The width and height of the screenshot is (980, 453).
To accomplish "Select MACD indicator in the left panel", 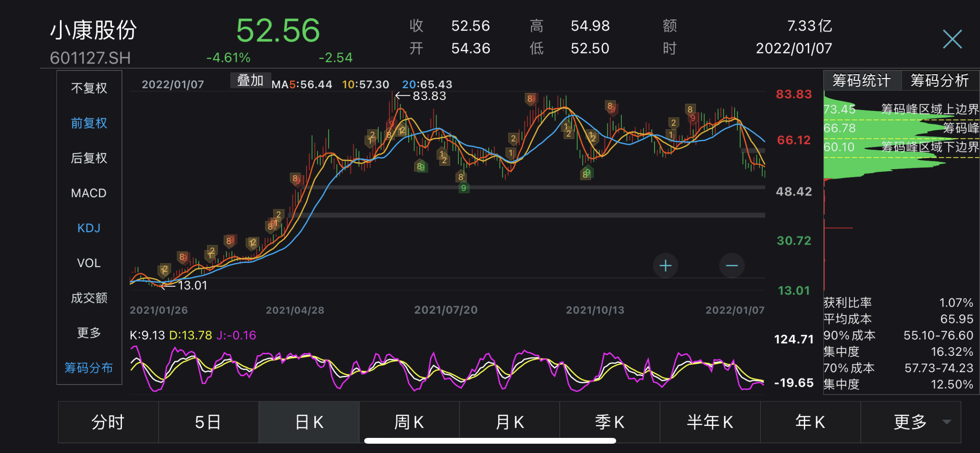I will click(89, 193).
